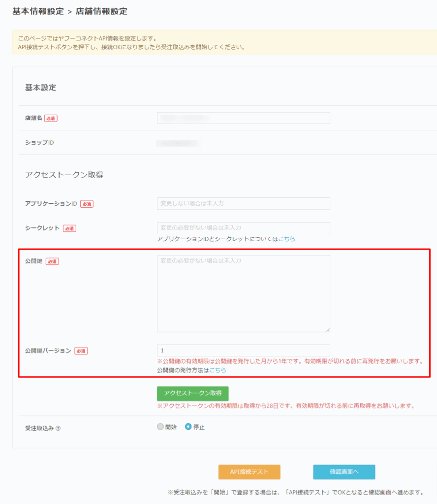The height and width of the screenshot is (504, 437).
Task: Click the 必須 badge beside 店舗名
Action: (x=51, y=118)
